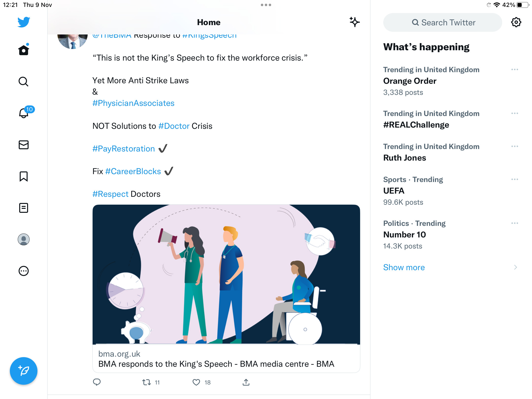Open more options for #REALChallenge trend
The height and width of the screenshot is (399, 532).
coord(515,114)
